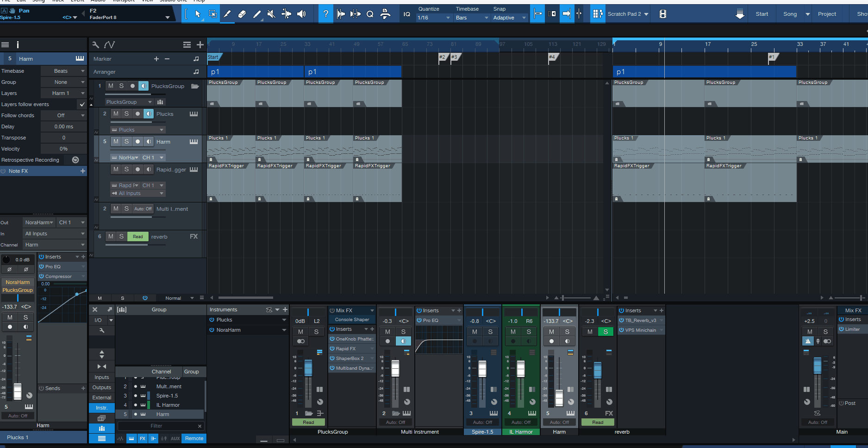Open the Song page
This screenshot has width=868, height=448.
790,14
